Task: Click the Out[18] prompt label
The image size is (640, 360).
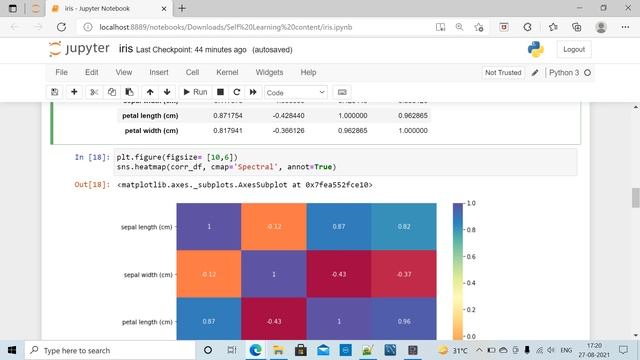Action: pyautogui.click(x=92, y=184)
